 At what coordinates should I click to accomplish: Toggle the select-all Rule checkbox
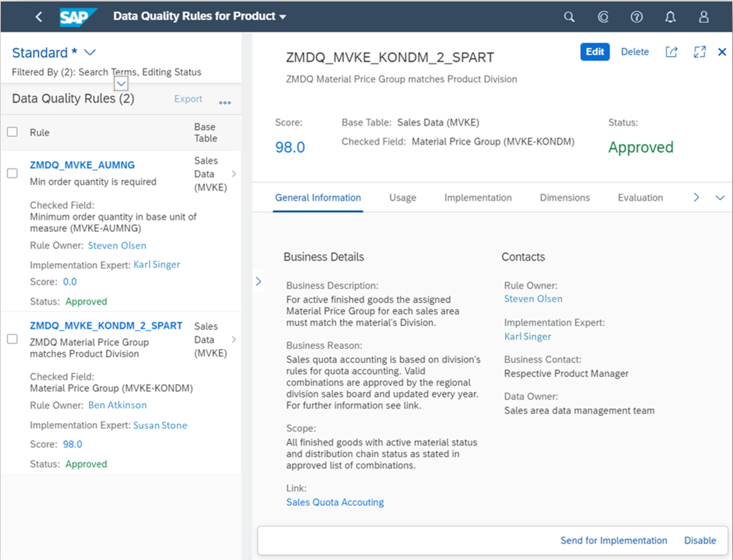12,132
